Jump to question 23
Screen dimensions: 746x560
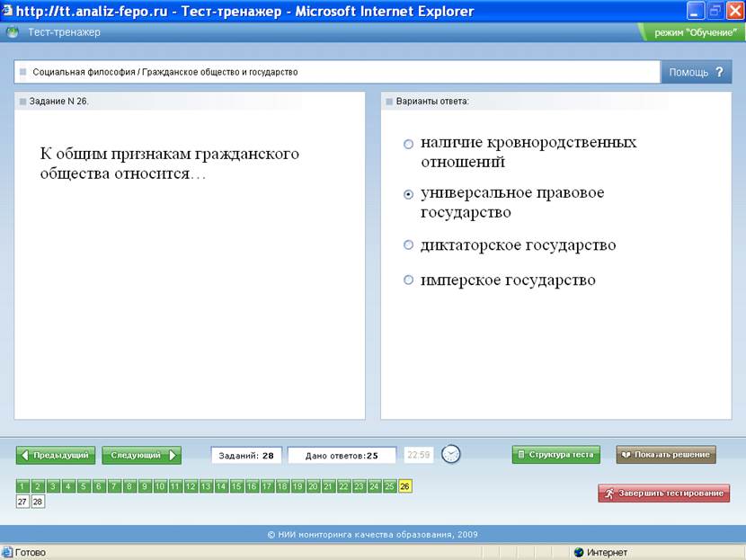[x=359, y=486]
